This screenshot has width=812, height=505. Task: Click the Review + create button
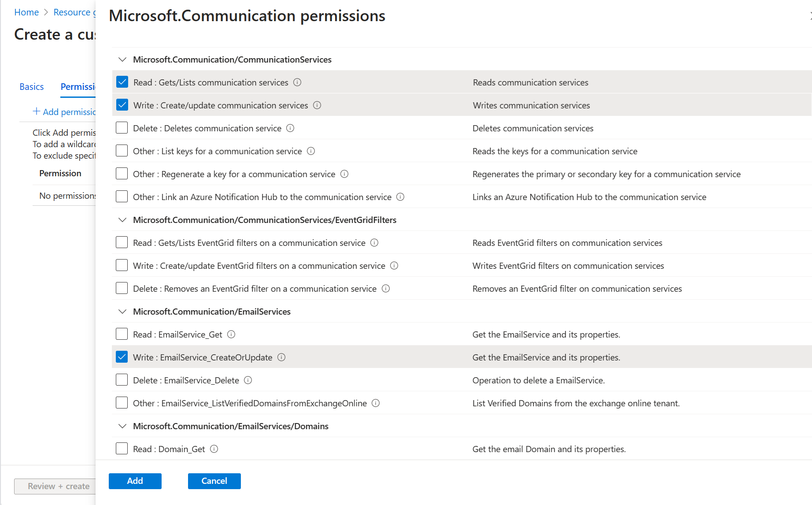click(55, 486)
